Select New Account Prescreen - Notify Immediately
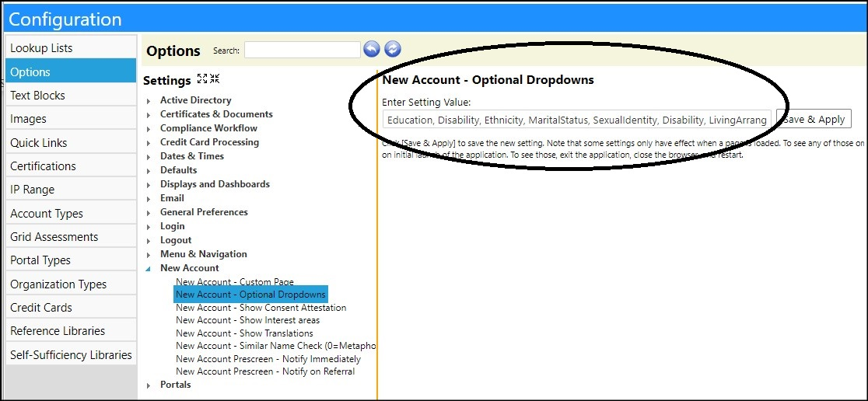868x401 pixels. tap(268, 359)
